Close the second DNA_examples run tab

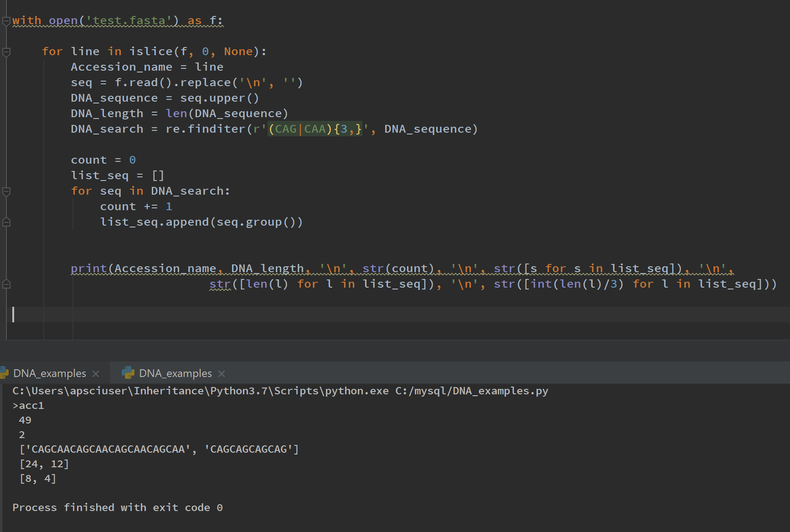[x=222, y=374]
